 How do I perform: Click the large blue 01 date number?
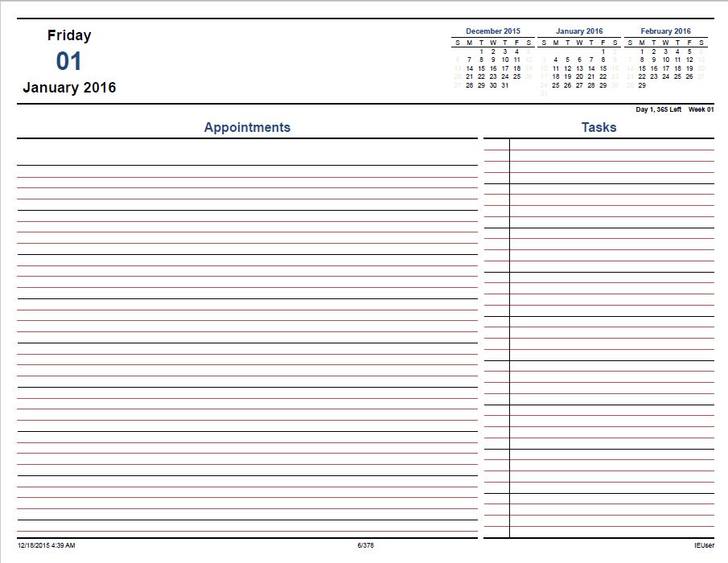[68, 61]
